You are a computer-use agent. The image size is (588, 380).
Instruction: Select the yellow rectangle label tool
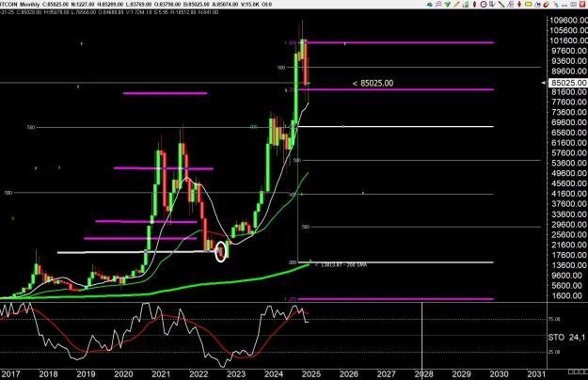(529, 5)
